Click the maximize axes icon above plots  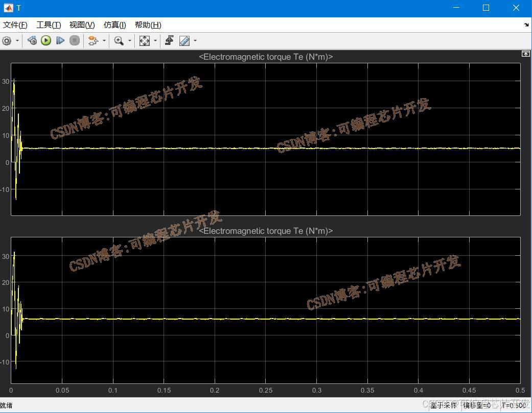525,54
